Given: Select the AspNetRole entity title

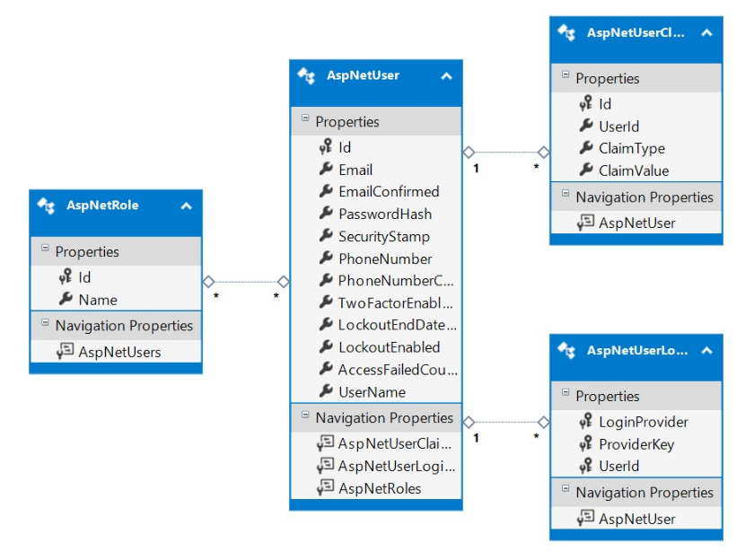Looking at the screenshot, I should click(102, 206).
